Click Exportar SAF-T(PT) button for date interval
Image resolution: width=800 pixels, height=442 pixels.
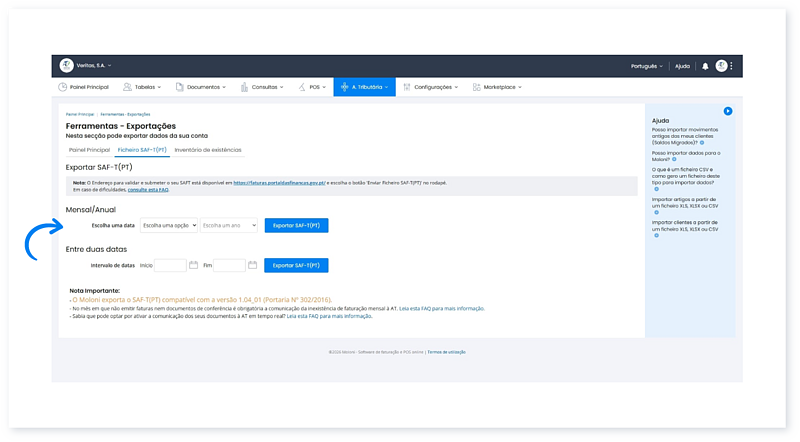click(x=296, y=265)
